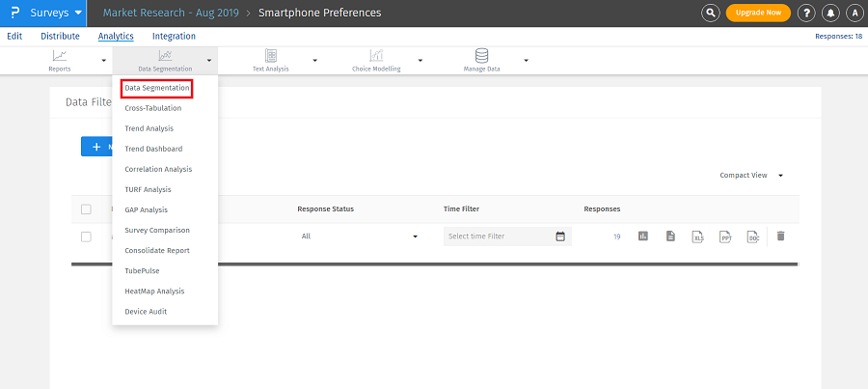This screenshot has height=389, width=868.
Task: Tick the header select-all checkbox
Action: pos(86,209)
